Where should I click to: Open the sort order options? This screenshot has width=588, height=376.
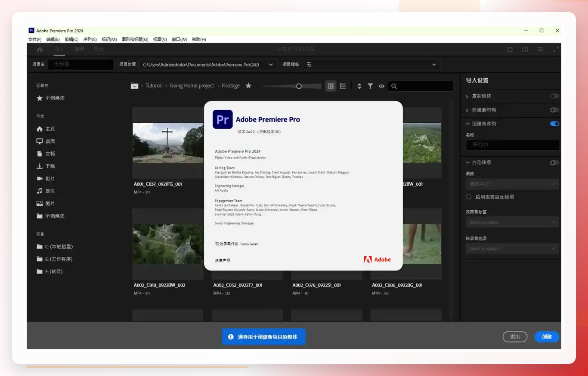359,86
